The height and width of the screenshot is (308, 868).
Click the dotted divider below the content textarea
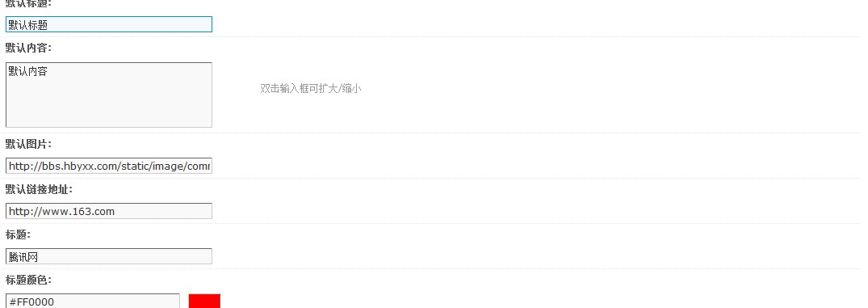click(434, 133)
